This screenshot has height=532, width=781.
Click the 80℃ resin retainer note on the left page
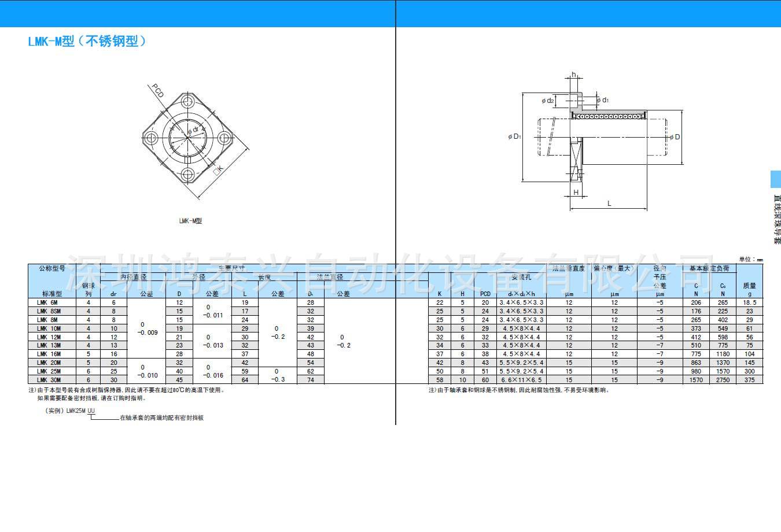127,390
